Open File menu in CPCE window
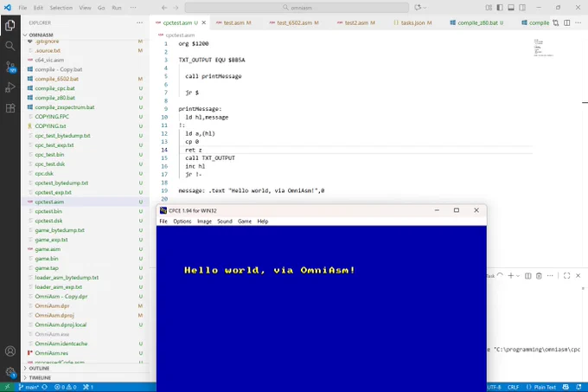This screenshot has height=392, width=588. pyautogui.click(x=163, y=222)
